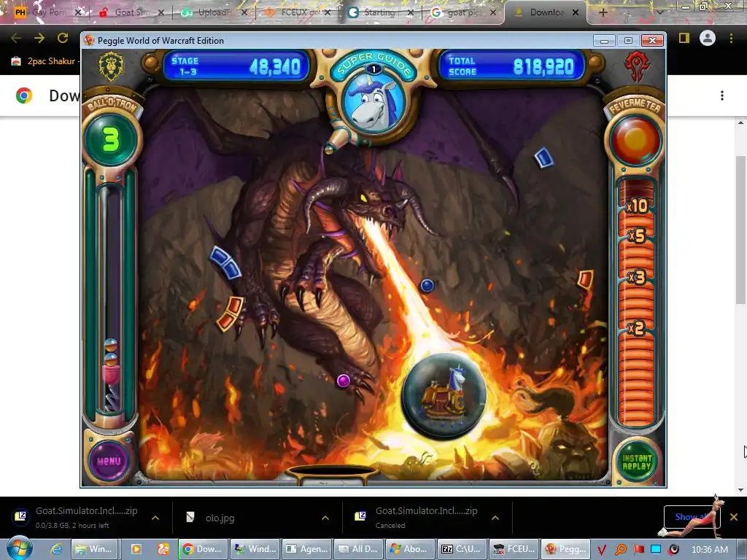747x560 pixels.
Task: Click the Chrome page vertical scrollbar
Action: 740,230
